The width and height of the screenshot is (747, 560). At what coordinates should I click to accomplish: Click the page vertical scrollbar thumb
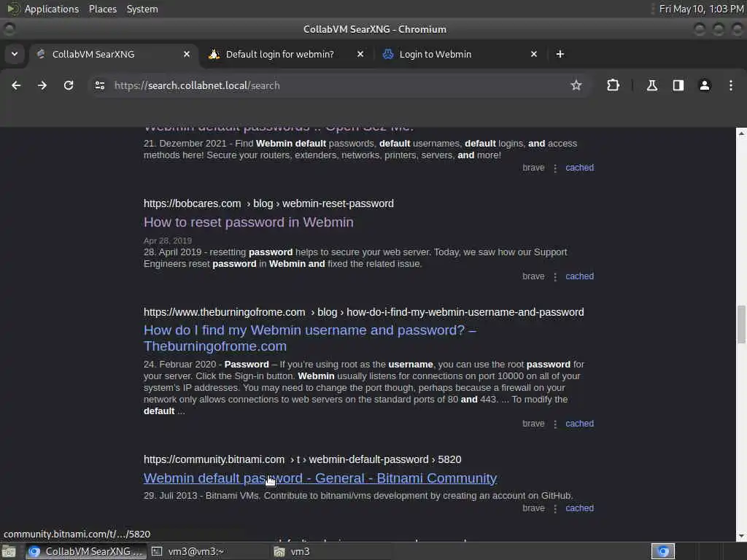[x=741, y=324]
